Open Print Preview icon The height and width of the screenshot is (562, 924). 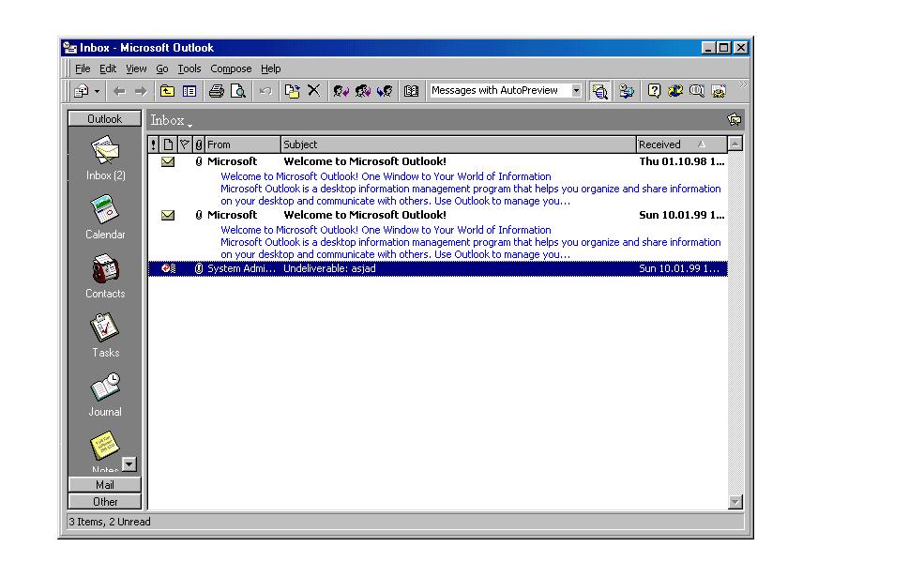click(238, 91)
